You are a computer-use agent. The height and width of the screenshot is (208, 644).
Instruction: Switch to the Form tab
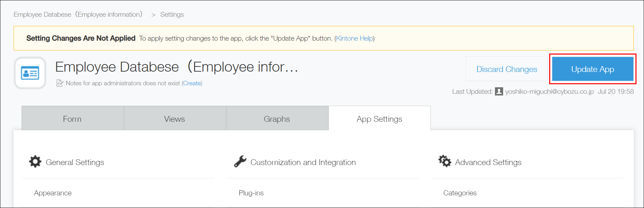click(72, 119)
